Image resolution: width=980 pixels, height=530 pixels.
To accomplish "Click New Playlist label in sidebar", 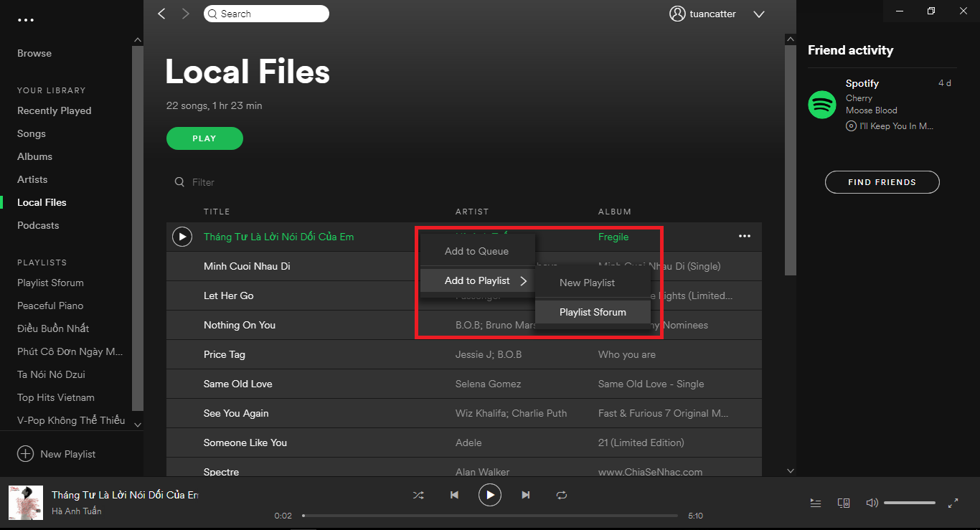I will [68, 454].
